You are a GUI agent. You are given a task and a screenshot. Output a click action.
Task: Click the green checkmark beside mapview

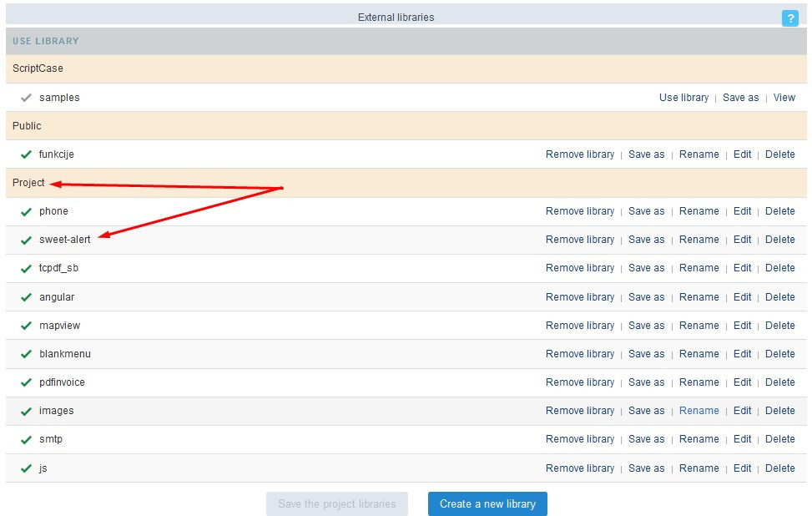(26, 326)
